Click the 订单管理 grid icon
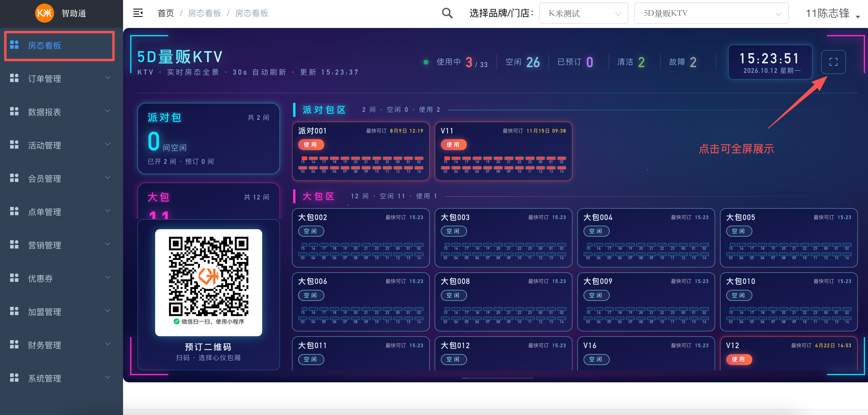Image resolution: width=868 pixels, height=415 pixels. tap(14, 78)
